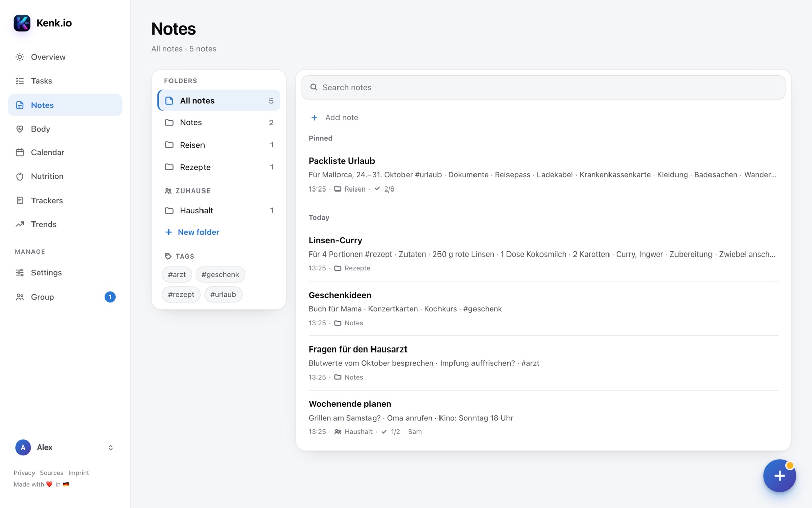Viewport: 812px width, 508px height.
Task: Filter by the #arzt tag
Action: point(177,275)
